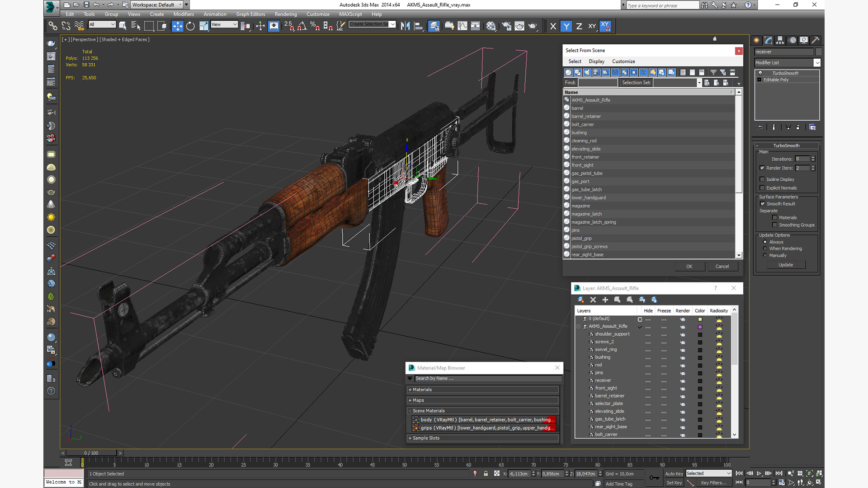Open the Utilities hammer panel tab
This screenshot has height=488, width=868.
(x=816, y=40)
